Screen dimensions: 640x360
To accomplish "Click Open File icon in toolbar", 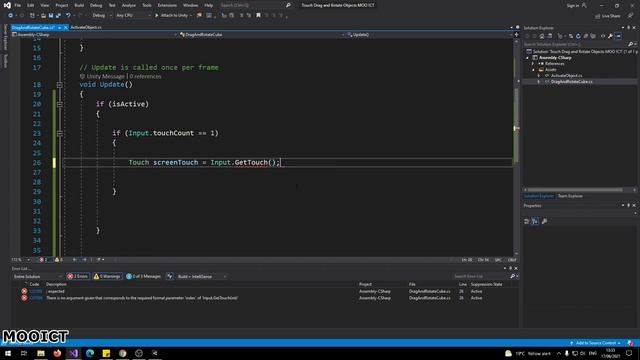I will (43, 16).
